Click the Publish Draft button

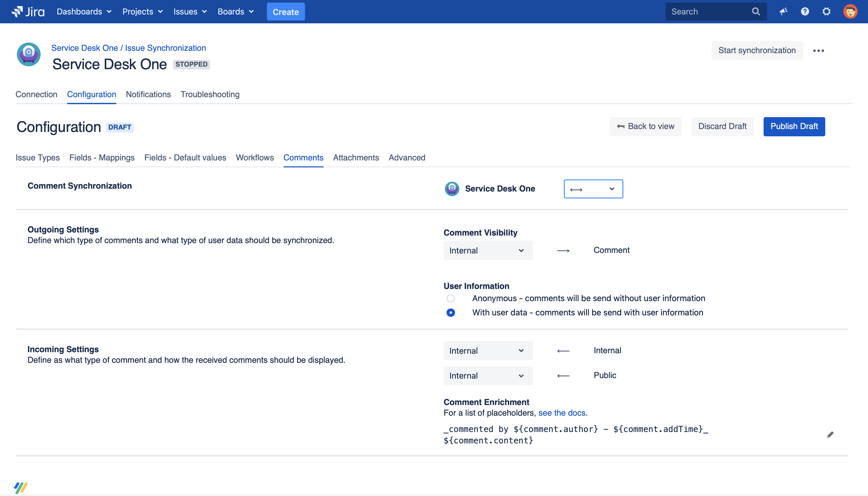(x=794, y=126)
